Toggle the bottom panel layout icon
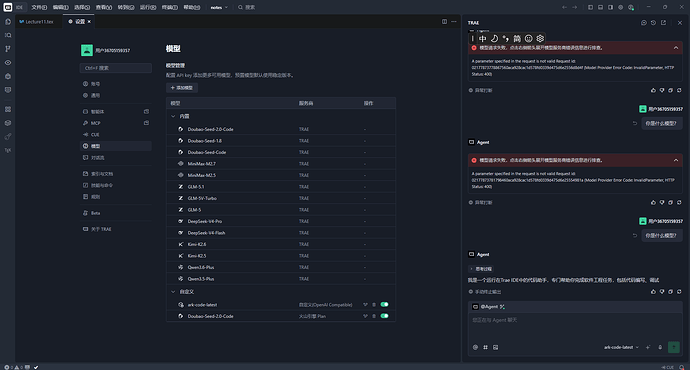The width and height of the screenshot is (690, 370). pos(600,7)
